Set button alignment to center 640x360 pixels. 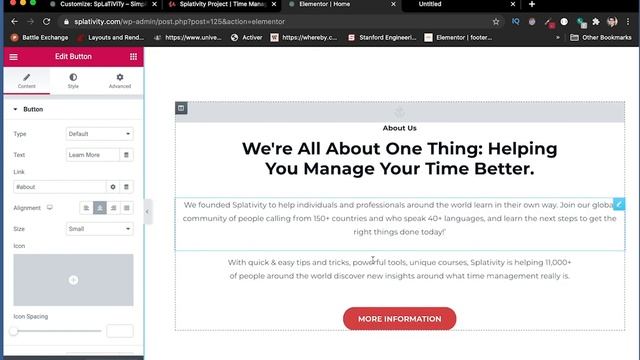tap(100, 208)
